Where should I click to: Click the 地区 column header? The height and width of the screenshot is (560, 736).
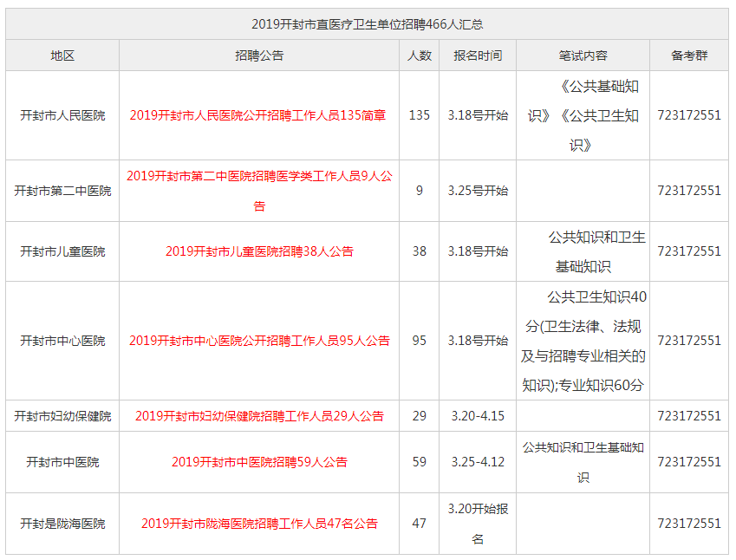click(62, 55)
